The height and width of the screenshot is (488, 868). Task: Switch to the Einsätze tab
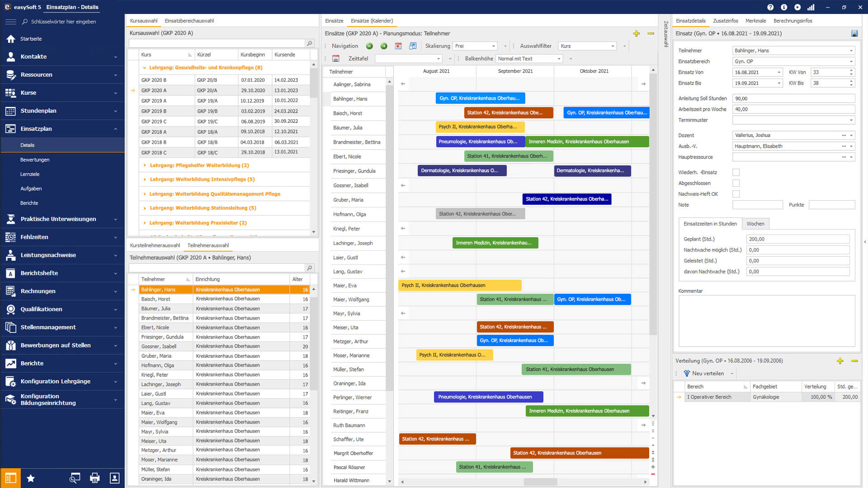[x=334, y=21]
